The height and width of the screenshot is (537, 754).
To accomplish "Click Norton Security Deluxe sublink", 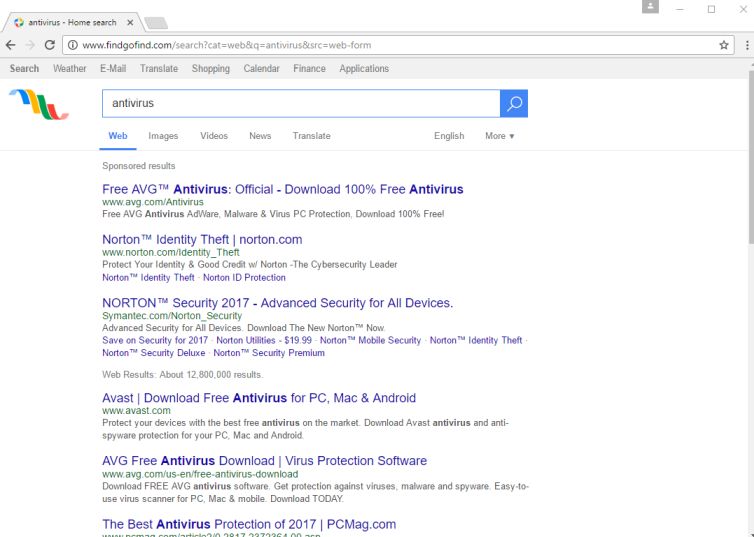I will 153,353.
